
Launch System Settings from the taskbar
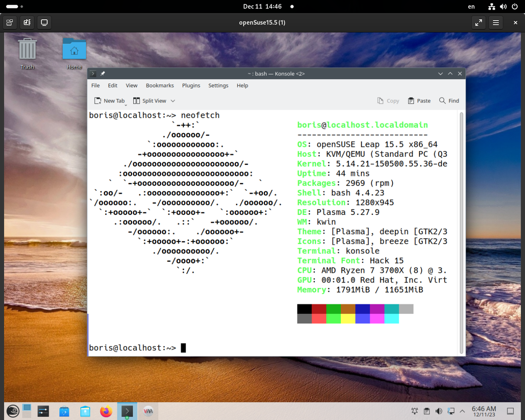click(x=43, y=411)
